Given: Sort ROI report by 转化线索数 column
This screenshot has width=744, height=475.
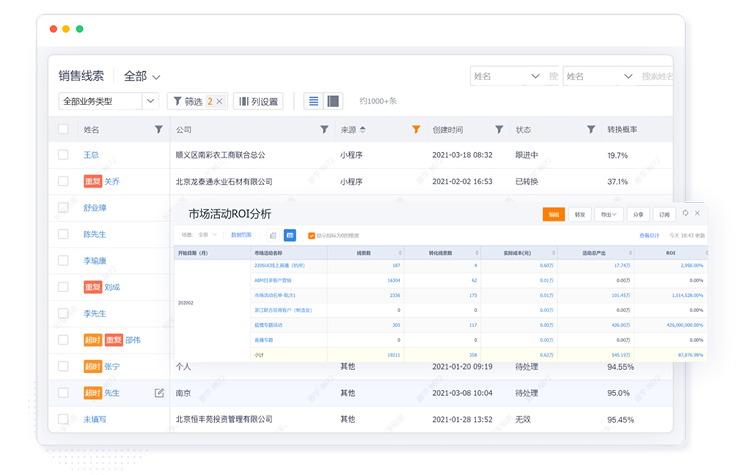Looking at the screenshot, I should (477, 253).
